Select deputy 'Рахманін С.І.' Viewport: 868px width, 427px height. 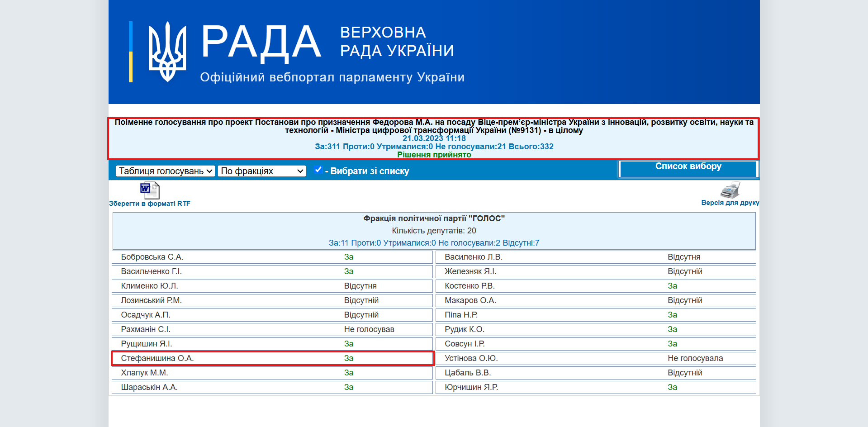(x=146, y=329)
